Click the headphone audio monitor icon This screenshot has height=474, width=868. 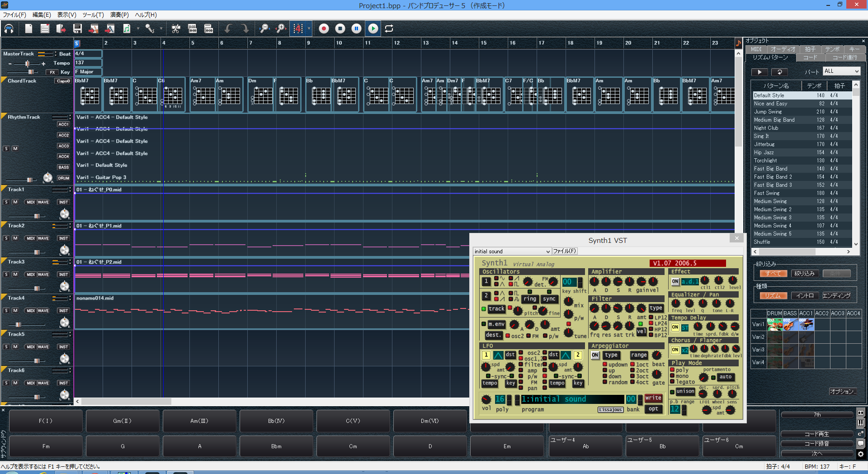click(x=9, y=28)
